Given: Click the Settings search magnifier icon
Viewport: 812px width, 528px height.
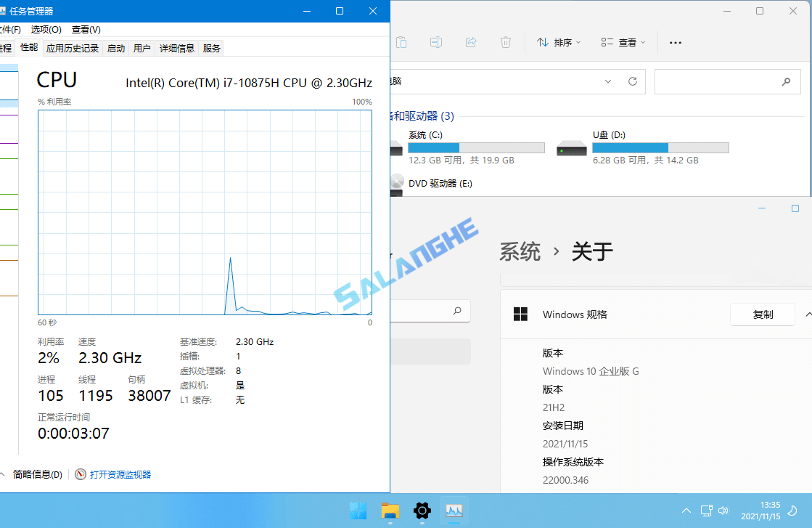Looking at the screenshot, I should click(456, 311).
